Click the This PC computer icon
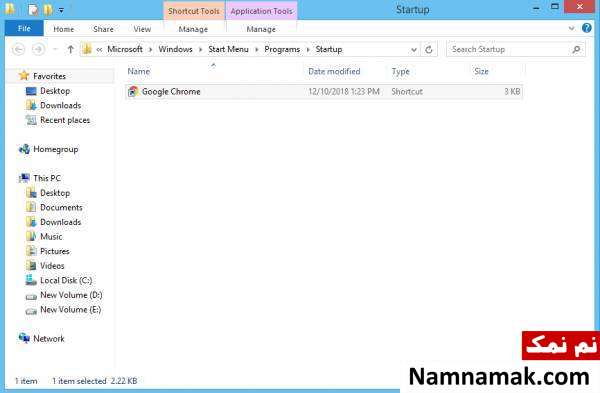This screenshot has width=600, height=393. click(x=24, y=178)
